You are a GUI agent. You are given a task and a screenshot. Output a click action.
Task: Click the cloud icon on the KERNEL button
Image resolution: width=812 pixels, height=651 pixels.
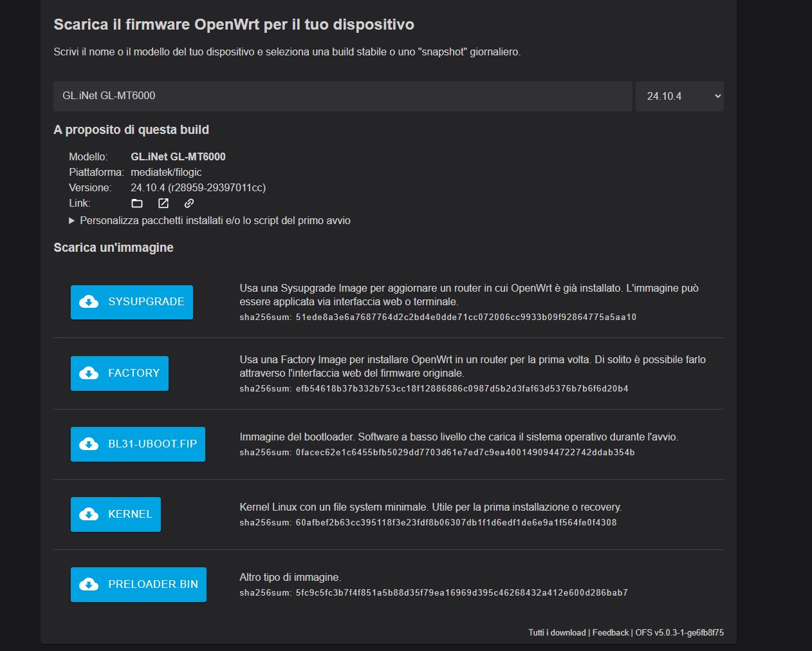click(89, 514)
